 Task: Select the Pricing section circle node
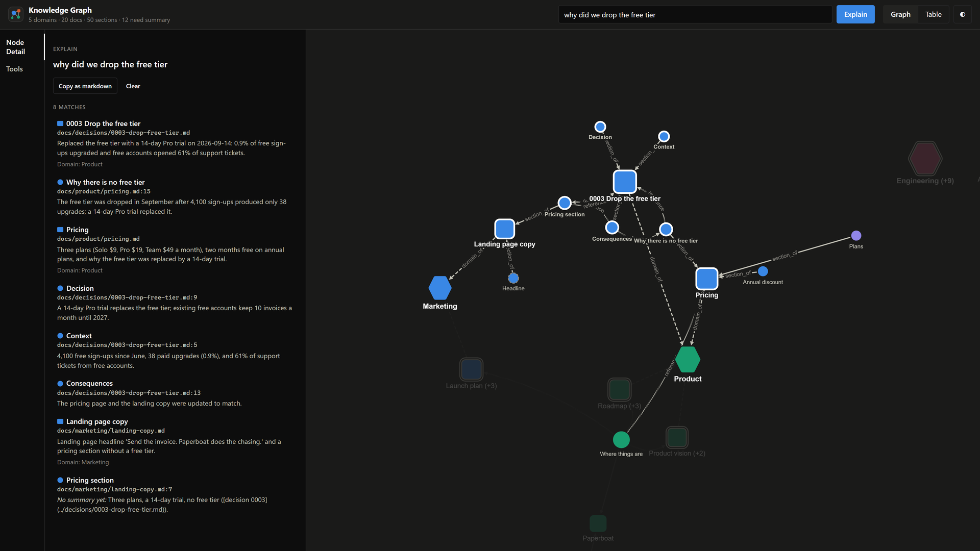[564, 203]
